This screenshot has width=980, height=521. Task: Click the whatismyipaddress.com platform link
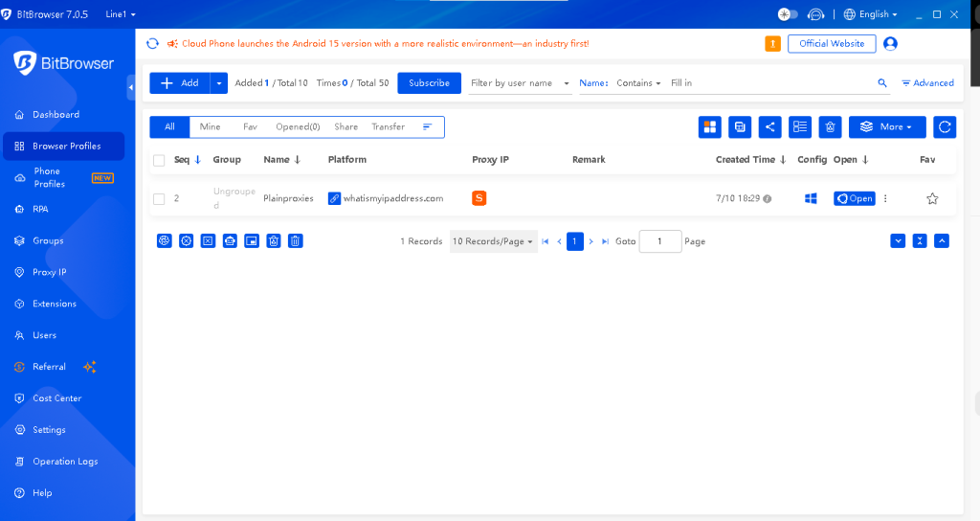point(393,198)
